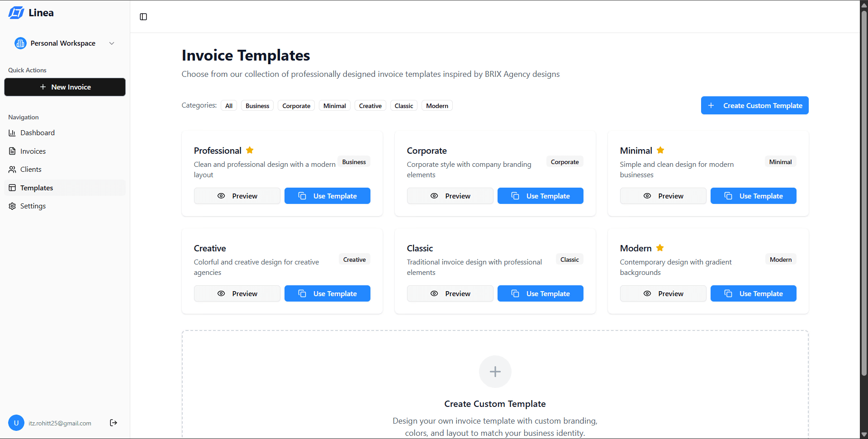Switch to the Corporate category tab
This screenshot has width=868, height=439.
pos(296,105)
